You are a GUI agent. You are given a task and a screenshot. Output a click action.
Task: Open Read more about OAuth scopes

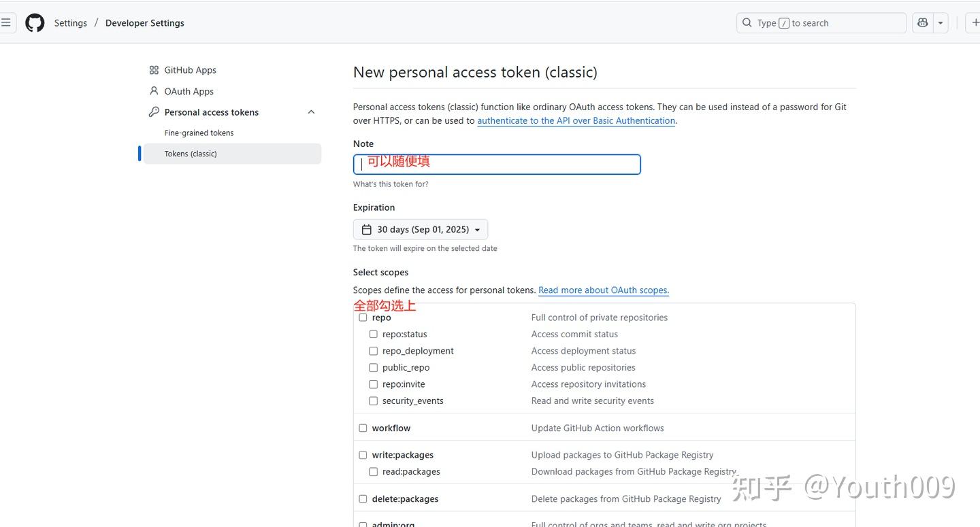click(x=604, y=290)
